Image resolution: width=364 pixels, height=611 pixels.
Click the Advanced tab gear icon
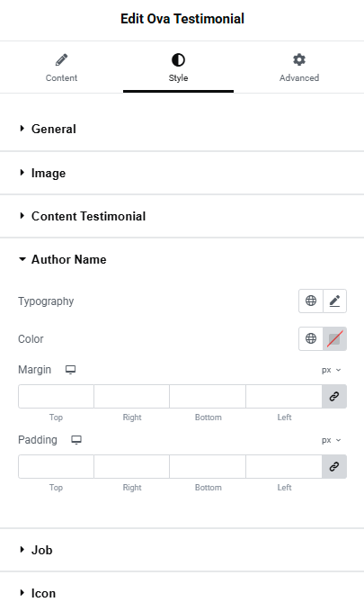tap(299, 59)
